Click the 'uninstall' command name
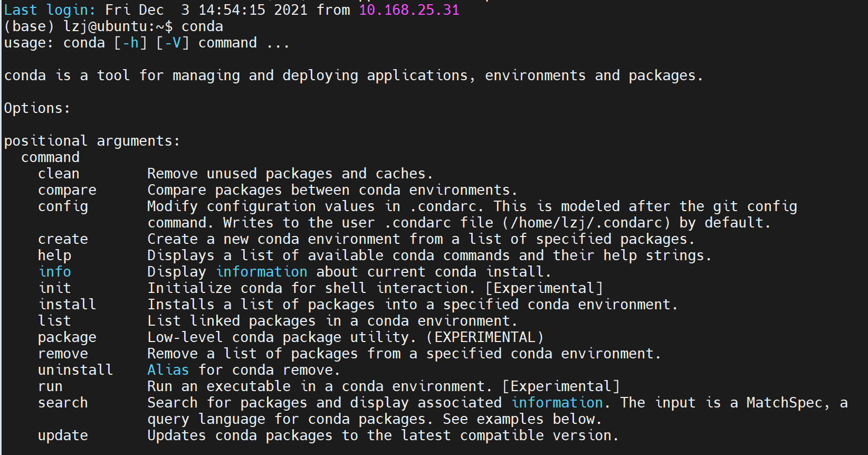The image size is (868, 455). coord(75,370)
